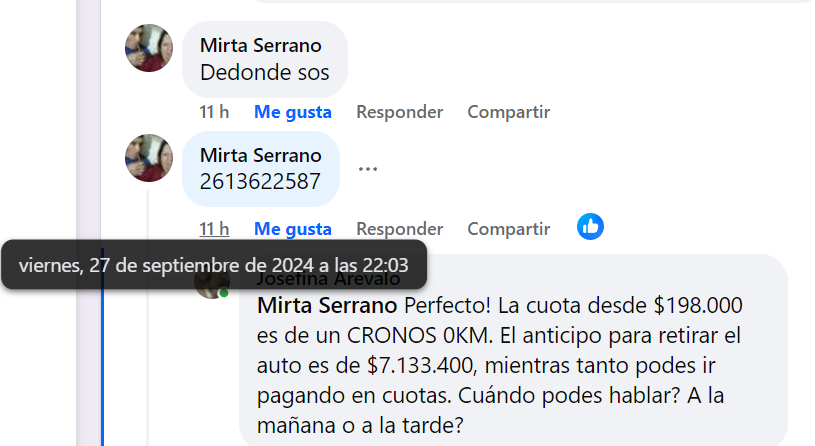Open the three-dots options menu on phone number comment

pos(368,168)
